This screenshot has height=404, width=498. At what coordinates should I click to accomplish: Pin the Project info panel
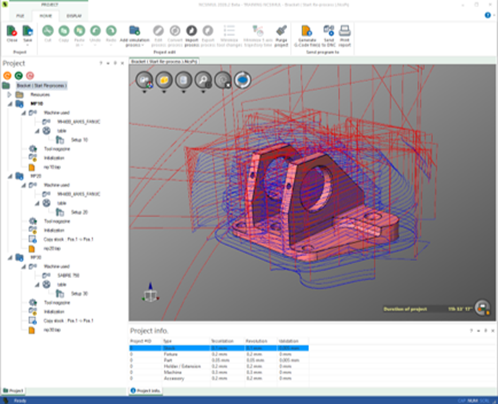[x=486, y=331]
